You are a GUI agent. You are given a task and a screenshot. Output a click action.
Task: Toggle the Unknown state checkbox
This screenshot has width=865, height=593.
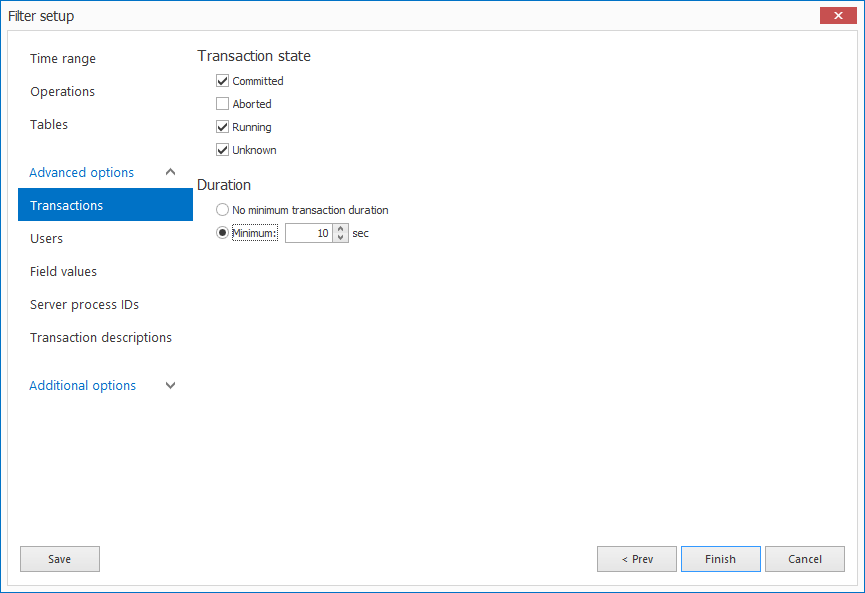pyautogui.click(x=222, y=150)
